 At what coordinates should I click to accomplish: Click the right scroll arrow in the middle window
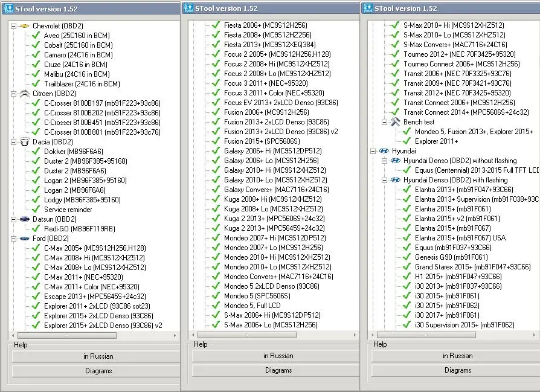click(x=355, y=335)
